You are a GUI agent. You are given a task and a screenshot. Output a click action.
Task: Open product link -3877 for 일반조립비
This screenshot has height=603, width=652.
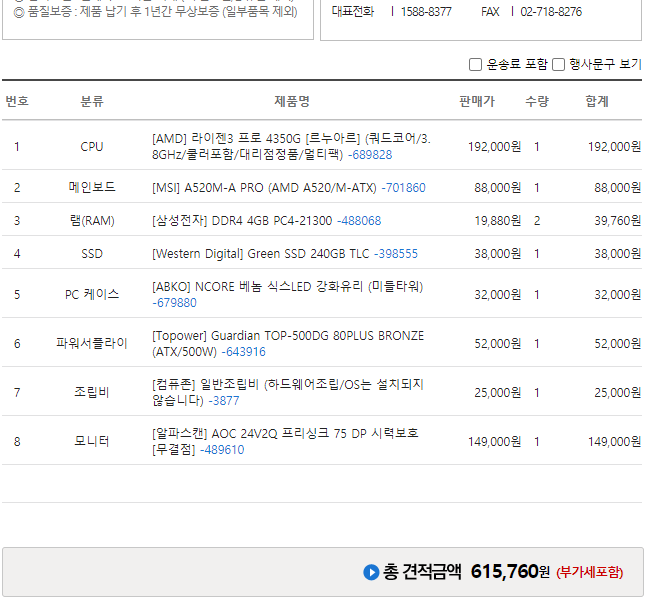coord(224,401)
